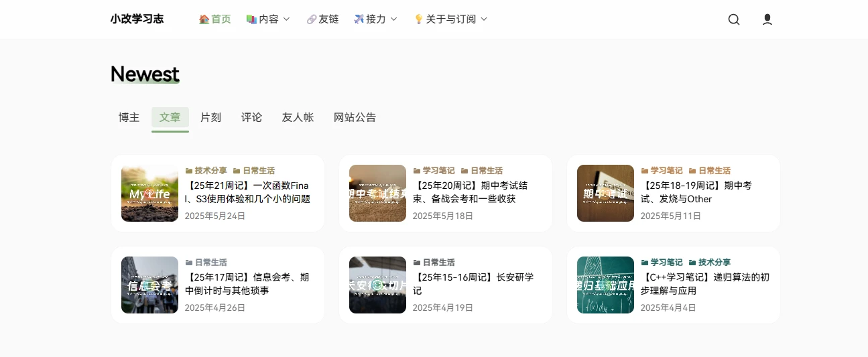Open the 信息会考 thumbnail image
Image resolution: width=868 pixels, height=357 pixels.
(x=149, y=285)
